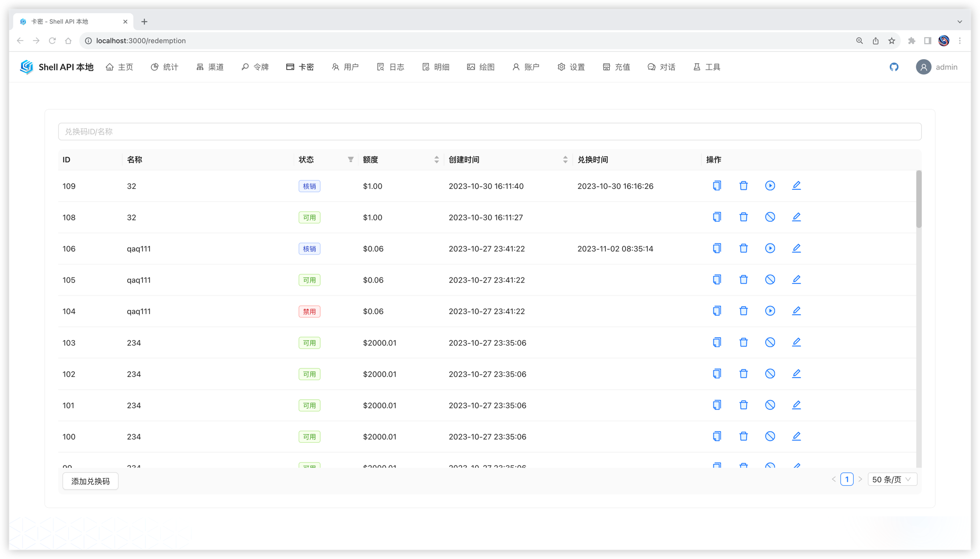Enable the disabled code ID 104
The image size is (980, 559).
click(x=770, y=311)
